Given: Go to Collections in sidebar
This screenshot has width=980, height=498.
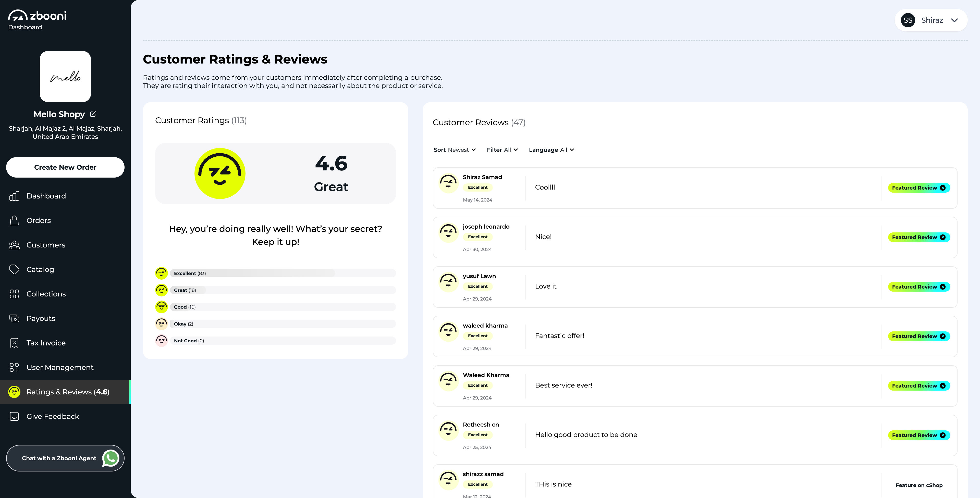Looking at the screenshot, I should (46, 294).
